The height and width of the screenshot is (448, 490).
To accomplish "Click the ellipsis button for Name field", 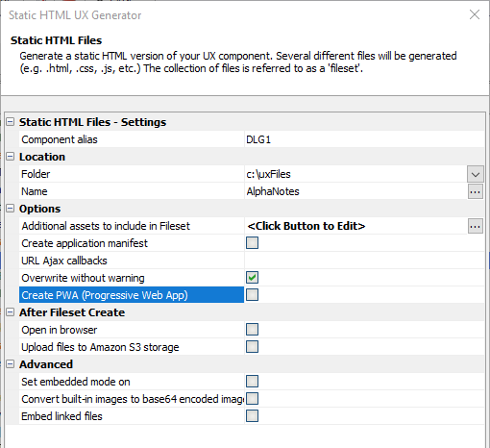I will [x=476, y=191].
